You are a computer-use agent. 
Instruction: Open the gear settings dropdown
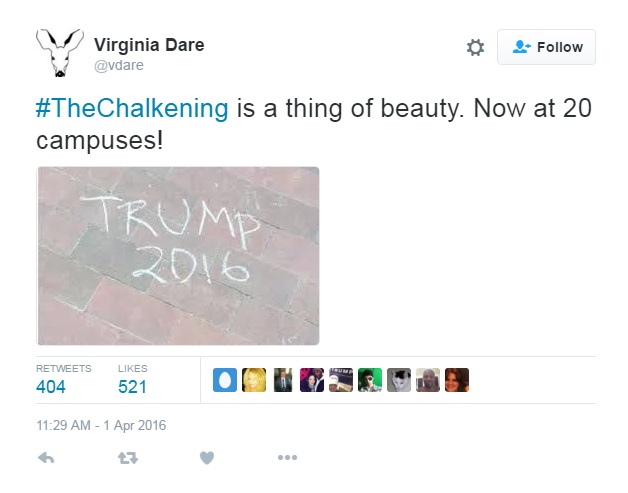tap(475, 47)
